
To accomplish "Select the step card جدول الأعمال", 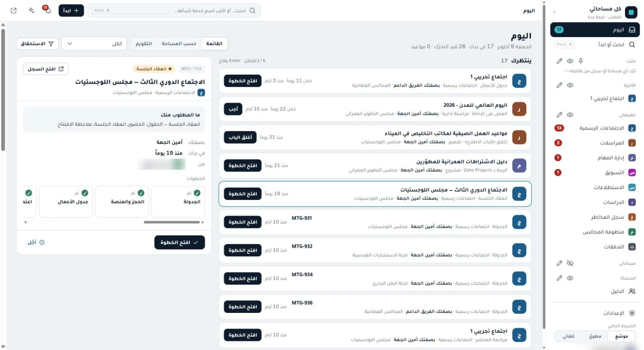I will pos(66,202).
